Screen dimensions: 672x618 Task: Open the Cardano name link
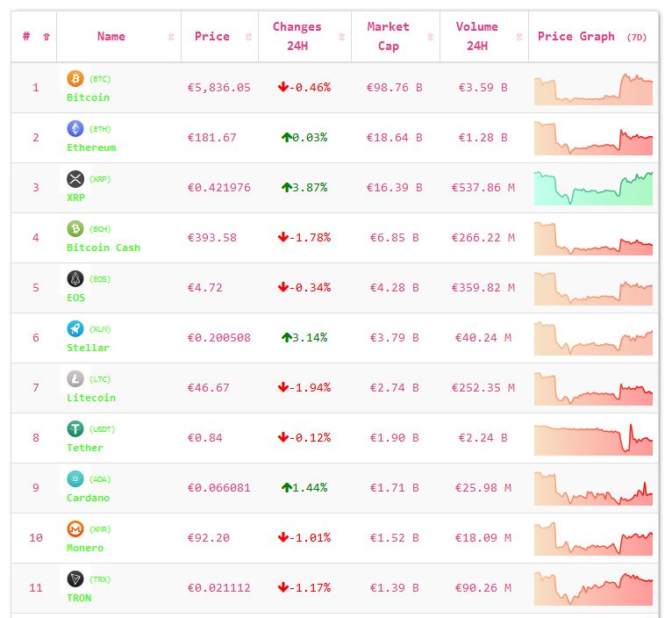click(x=87, y=498)
